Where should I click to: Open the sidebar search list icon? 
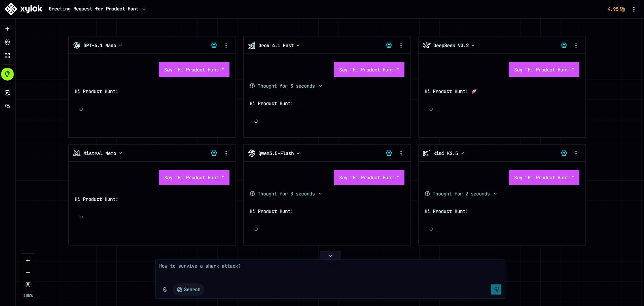[x=7, y=106]
